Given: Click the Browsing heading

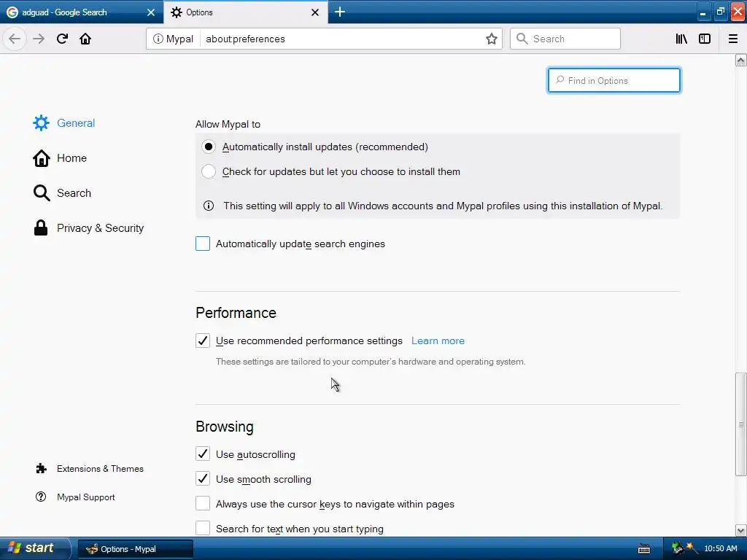Looking at the screenshot, I should (225, 427).
